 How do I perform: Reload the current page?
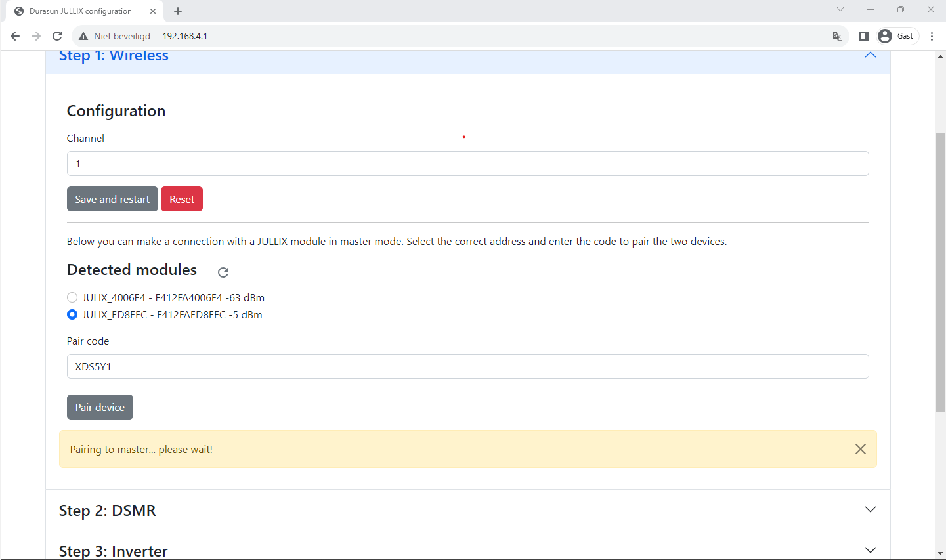pyautogui.click(x=57, y=36)
